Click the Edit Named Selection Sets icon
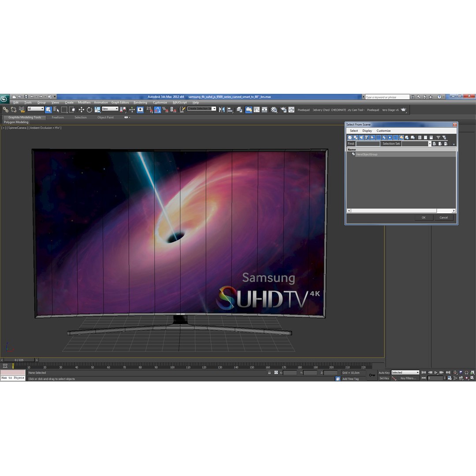 pyautogui.click(x=182, y=110)
